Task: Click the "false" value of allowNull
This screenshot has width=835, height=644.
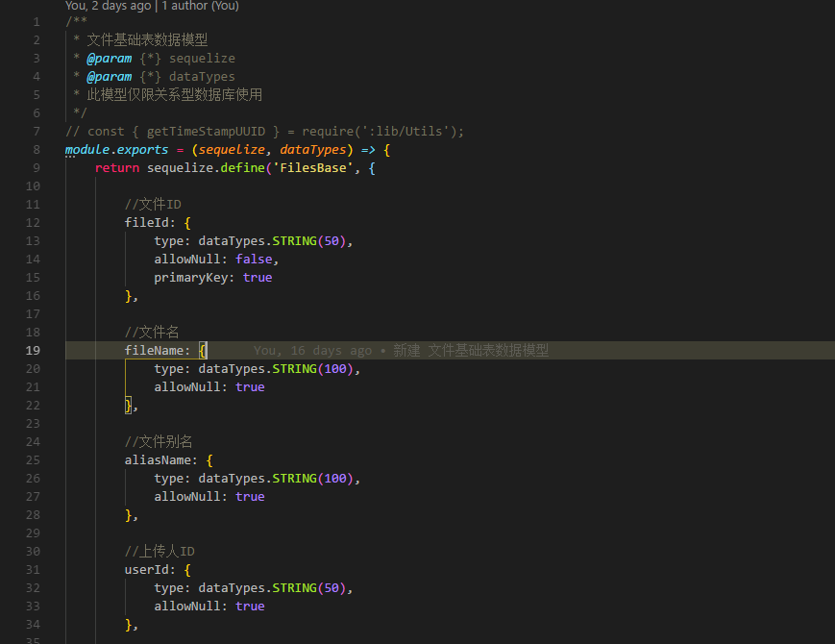Action: point(254,259)
